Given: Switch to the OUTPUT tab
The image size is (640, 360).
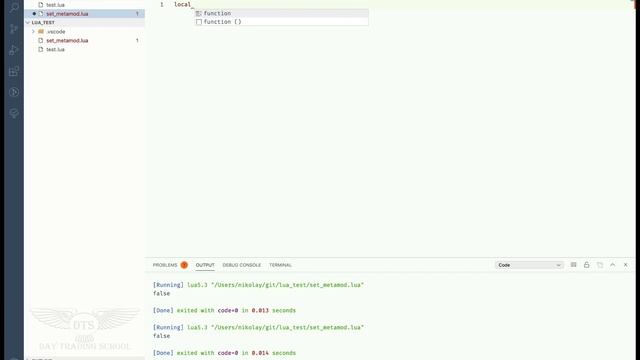Looking at the screenshot, I should (205, 265).
